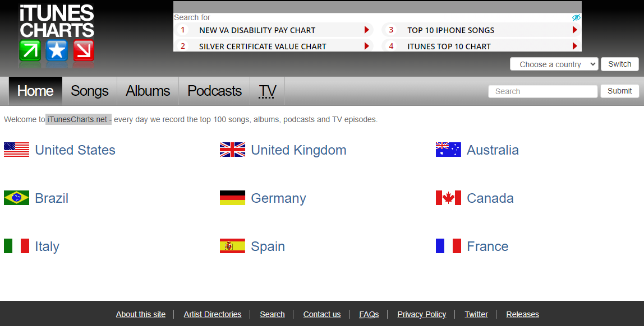This screenshot has width=644, height=326.
Task: Click ad link New VA Disability Pay Chart
Action: pyautogui.click(x=257, y=30)
